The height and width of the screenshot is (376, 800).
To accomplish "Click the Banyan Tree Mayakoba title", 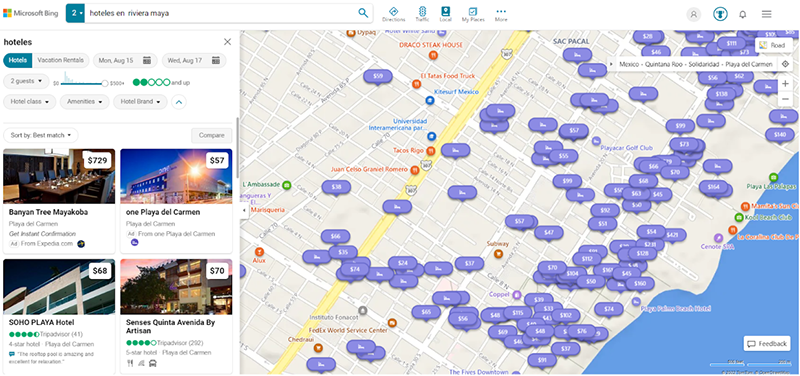I will [x=48, y=212].
